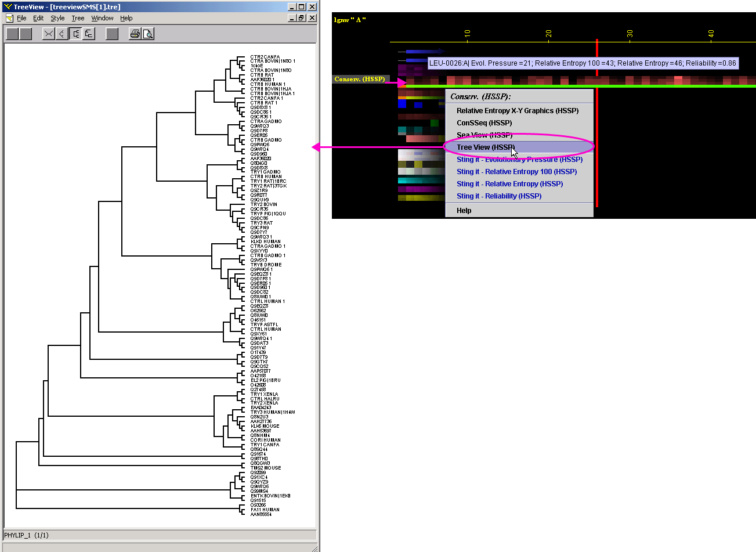The width and height of the screenshot is (756, 552).
Task: Click the document icon beside File menu
Action: click(9, 18)
